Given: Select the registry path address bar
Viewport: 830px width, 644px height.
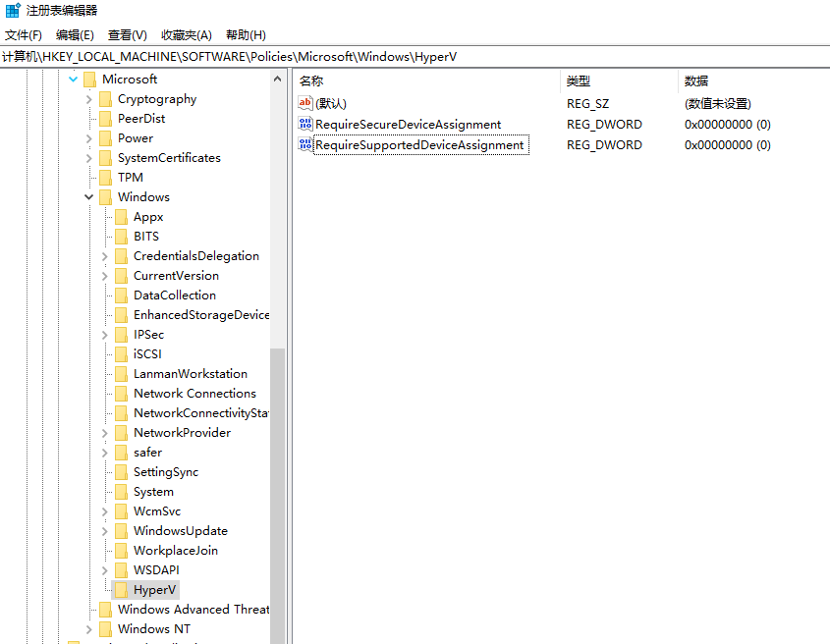Looking at the screenshot, I should (295, 57).
